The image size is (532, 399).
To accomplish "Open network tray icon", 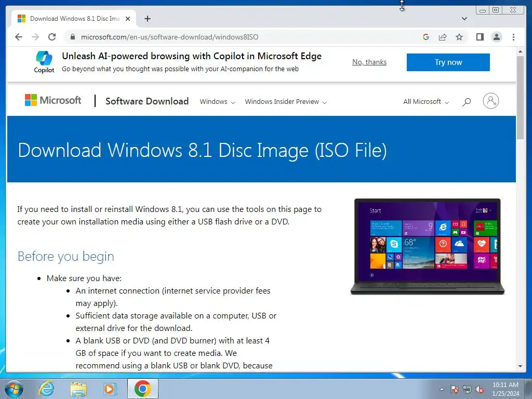I will (x=467, y=389).
